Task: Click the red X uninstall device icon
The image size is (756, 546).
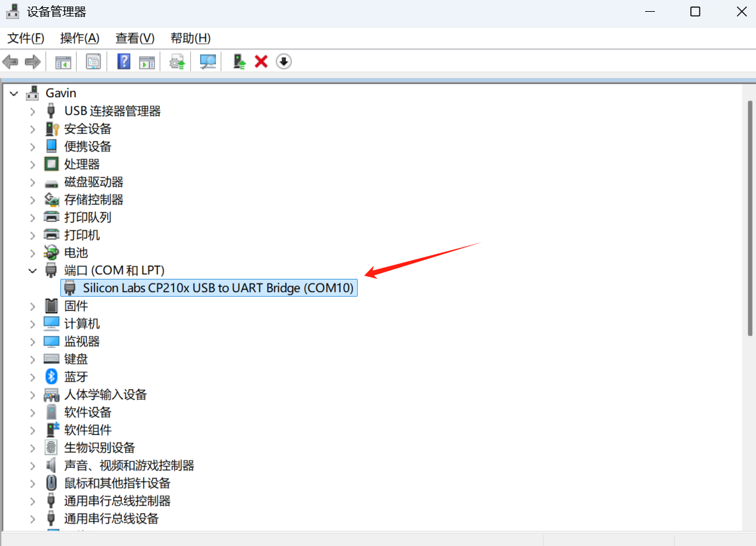Action: coord(261,62)
